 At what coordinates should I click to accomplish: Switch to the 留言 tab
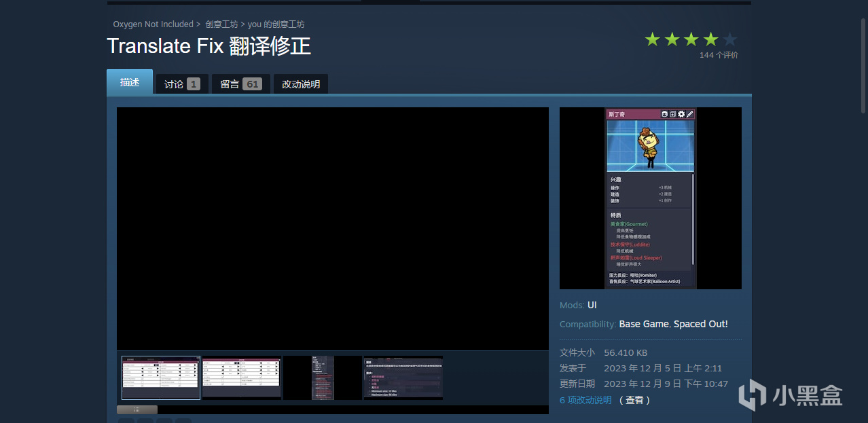click(240, 84)
